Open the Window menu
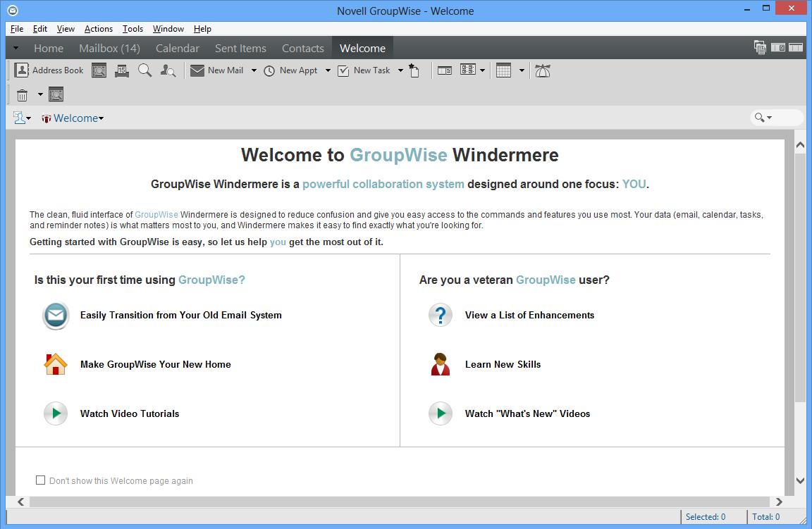812x529 pixels. point(168,28)
